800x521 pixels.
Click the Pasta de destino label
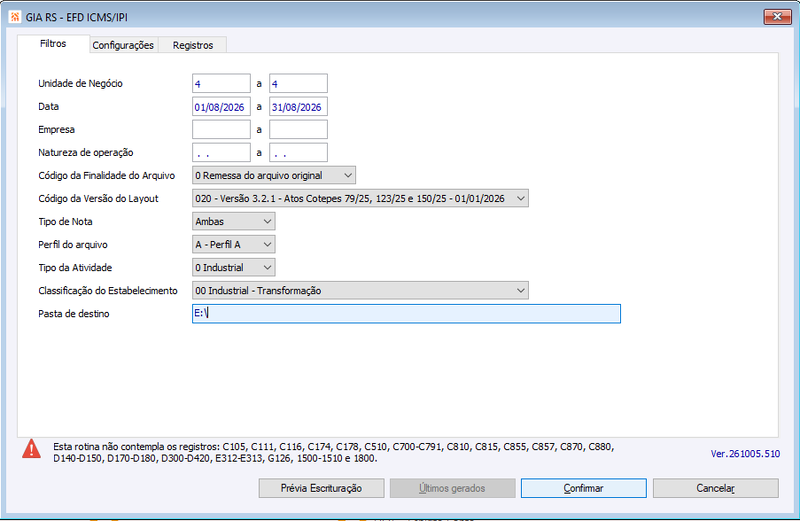73,314
